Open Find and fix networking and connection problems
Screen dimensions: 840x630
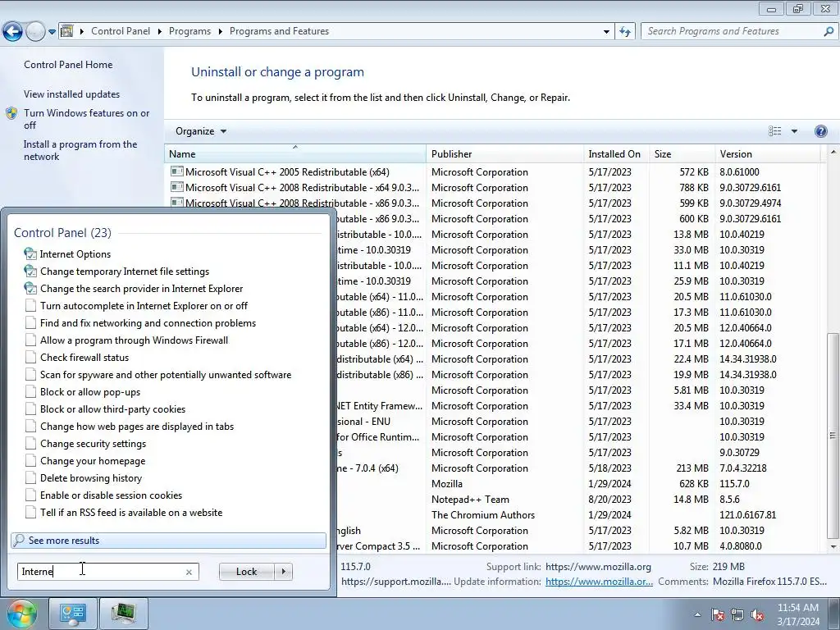[148, 323]
